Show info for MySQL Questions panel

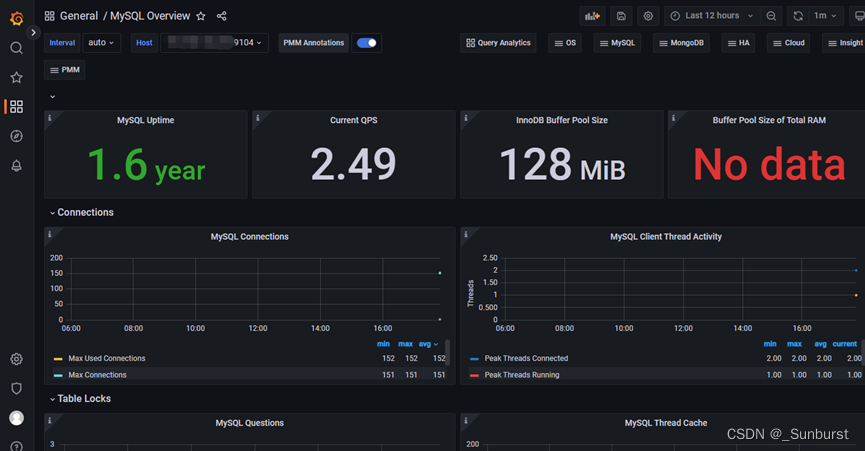(x=50, y=420)
